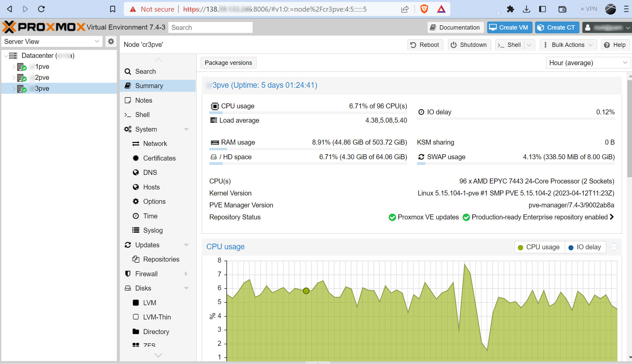Click the Reboot button

[425, 45]
